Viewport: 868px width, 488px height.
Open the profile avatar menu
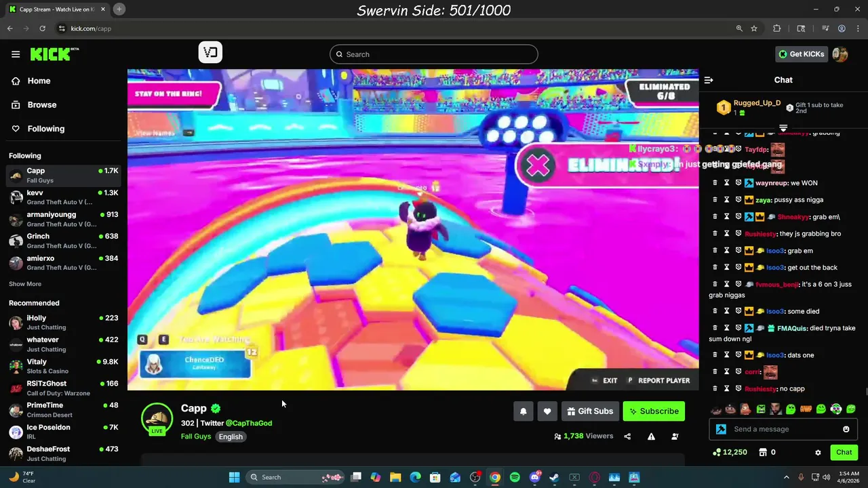tap(840, 54)
